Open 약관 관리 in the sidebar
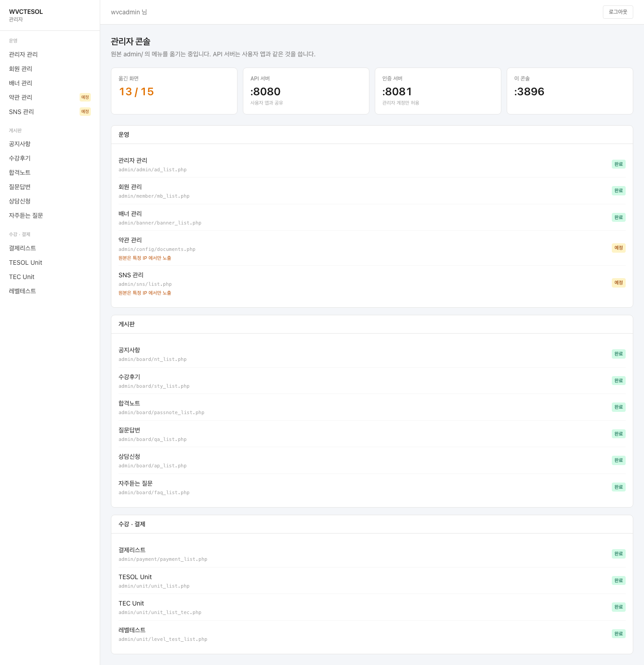This screenshot has width=644, height=665. click(50, 97)
